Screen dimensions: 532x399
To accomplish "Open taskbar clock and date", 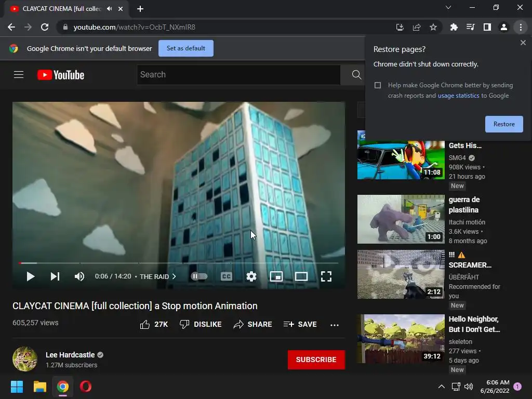I will click(x=495, y=387).
